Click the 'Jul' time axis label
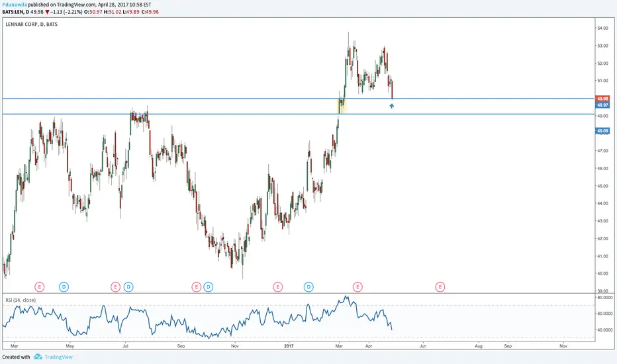Image resolution: width=617 pixels, height=364 pixels. click(x=125, y=346)
